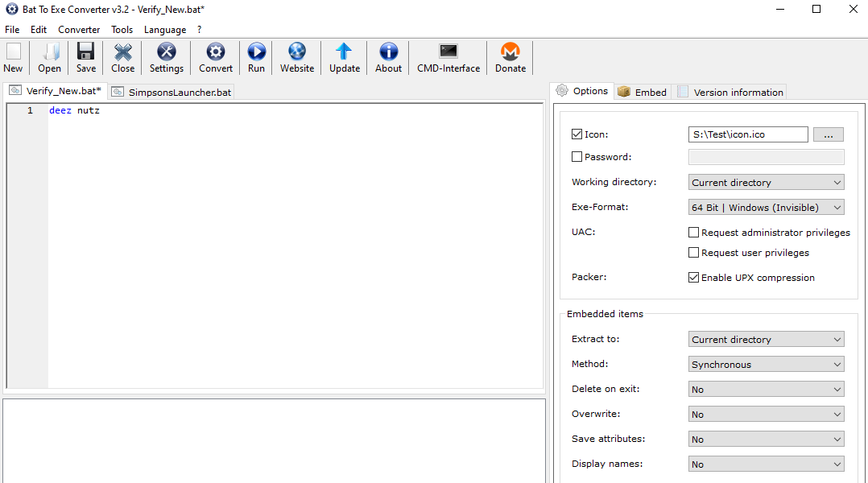Screen dimensions: 868x483
Task: Open a batch file with Open icon
Action: tap(50, 52)
